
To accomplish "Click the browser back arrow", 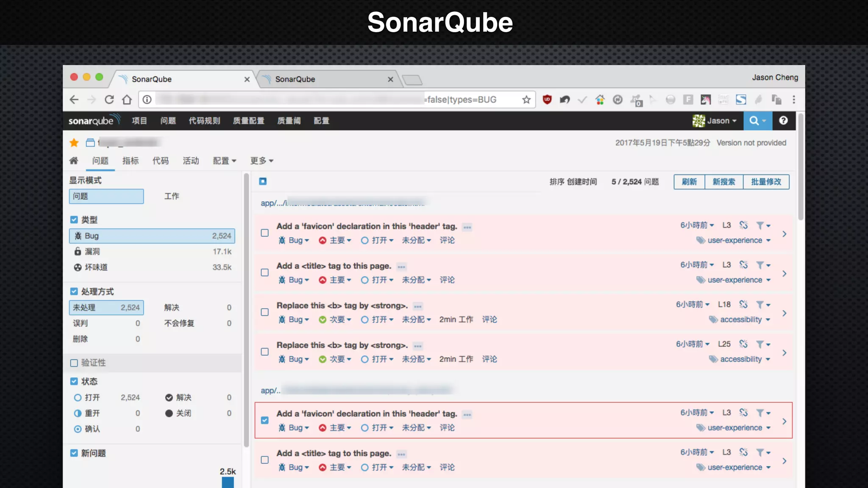I will point(74,100).
